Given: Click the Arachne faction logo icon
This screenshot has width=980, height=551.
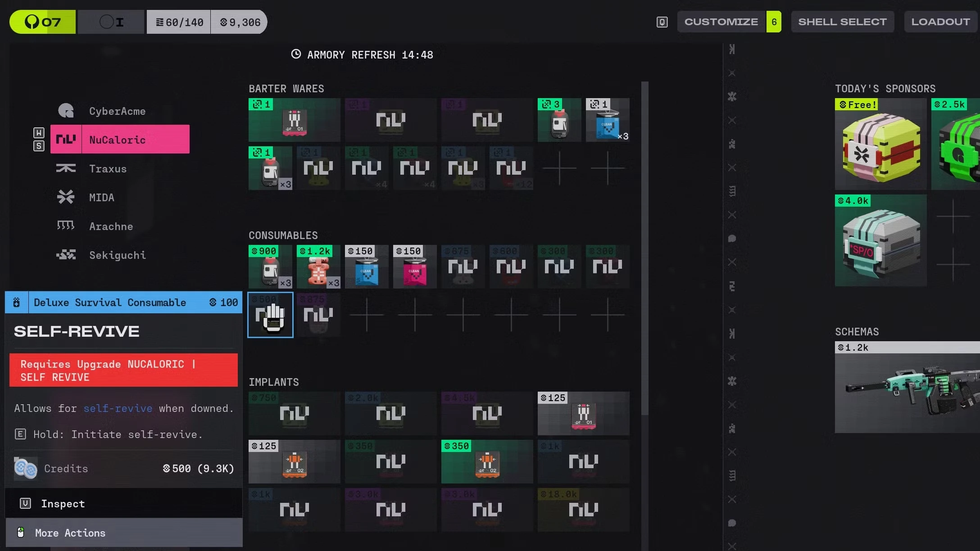Looking at the screenshot, I should (x=66, y=225).
